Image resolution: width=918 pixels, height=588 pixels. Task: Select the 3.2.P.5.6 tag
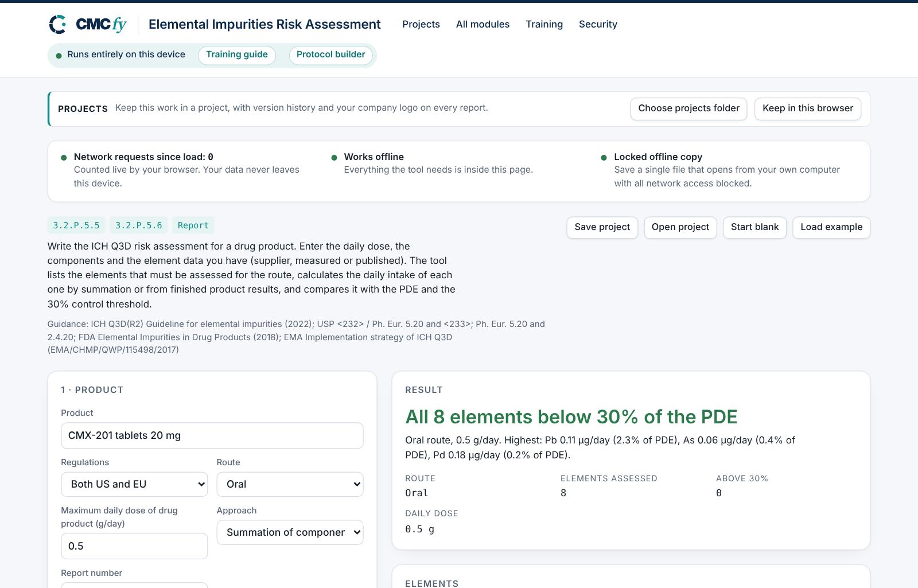[139, 225]
